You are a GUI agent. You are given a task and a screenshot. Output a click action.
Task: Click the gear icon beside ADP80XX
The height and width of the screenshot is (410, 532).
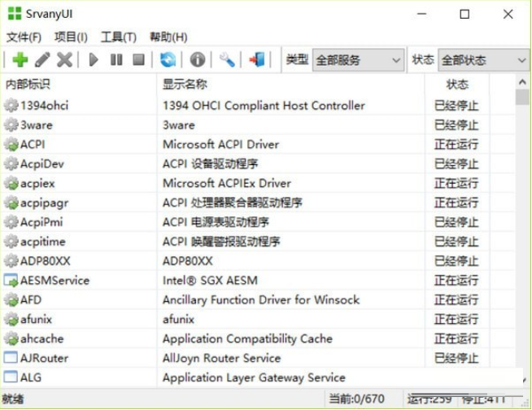coord(11,261)
